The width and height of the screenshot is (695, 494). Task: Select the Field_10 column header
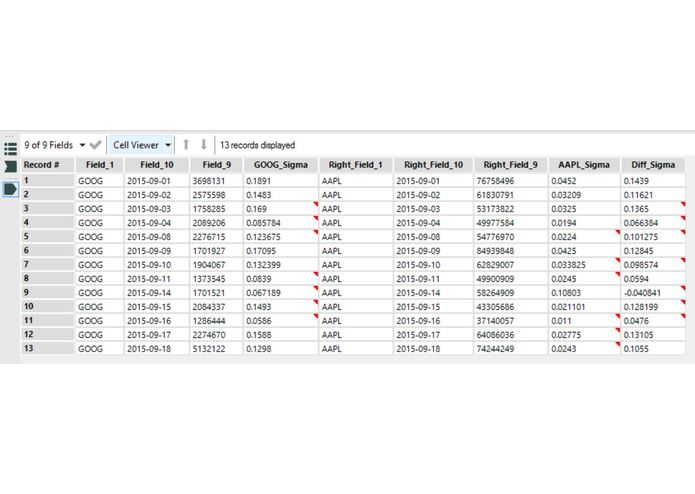[156, 165]
